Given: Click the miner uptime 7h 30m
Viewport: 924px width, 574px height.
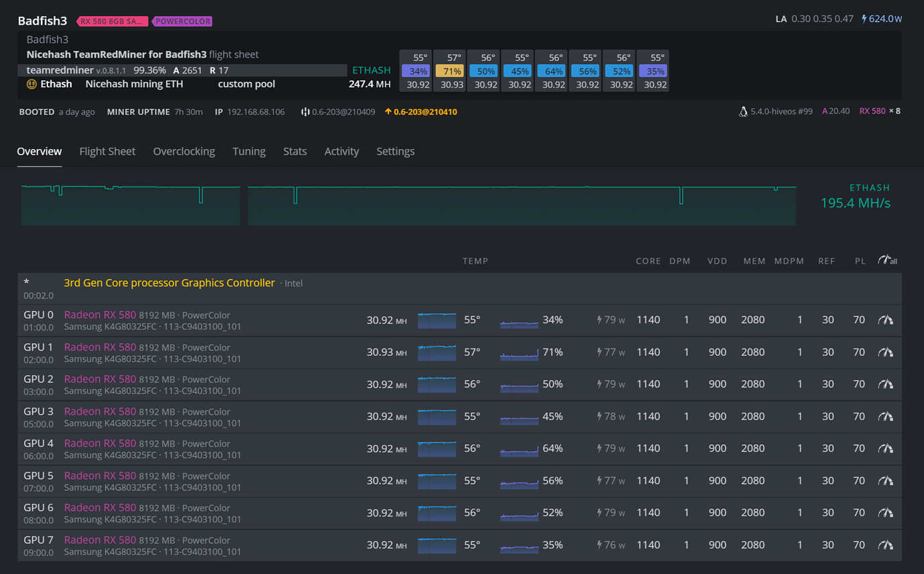Looking at the screenshot, I should pyautogui.click(x=188, y=112).
